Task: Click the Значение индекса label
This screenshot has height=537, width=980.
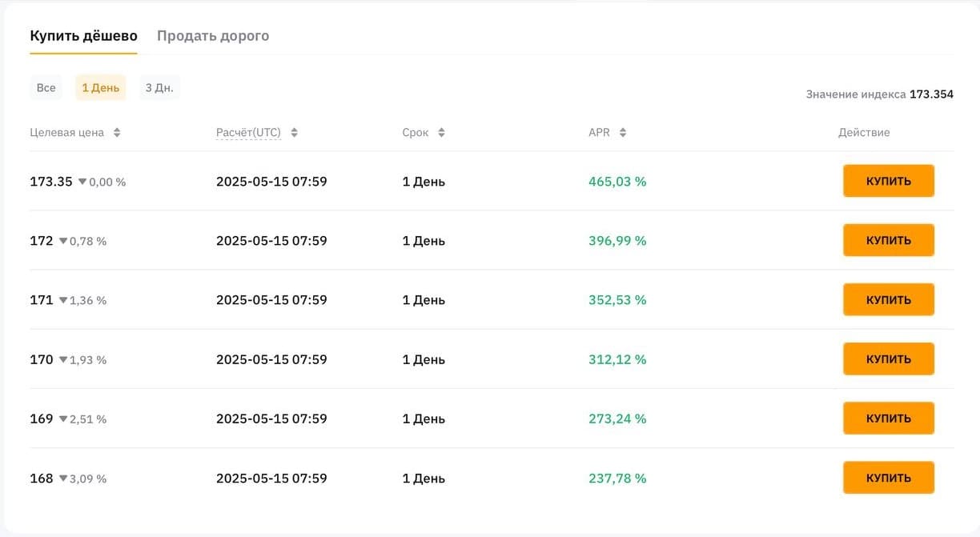Action: [855, 94]
